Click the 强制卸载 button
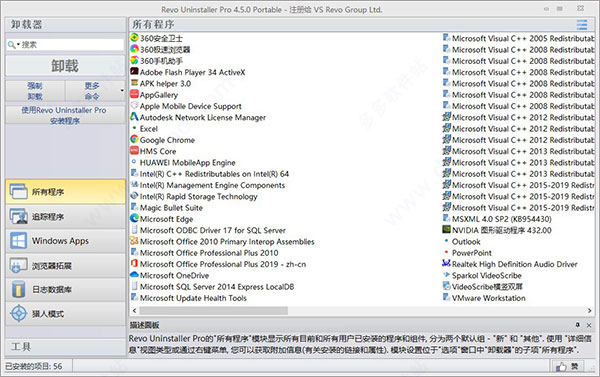 35,91
